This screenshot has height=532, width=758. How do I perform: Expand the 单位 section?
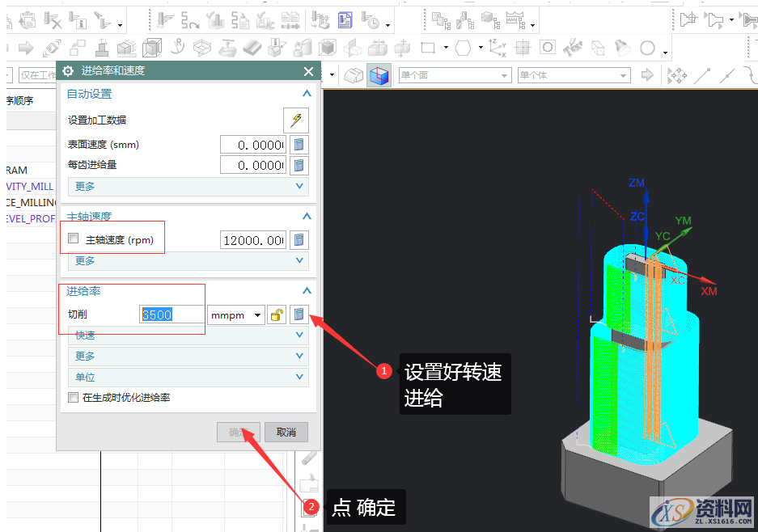tap(188, 378)
